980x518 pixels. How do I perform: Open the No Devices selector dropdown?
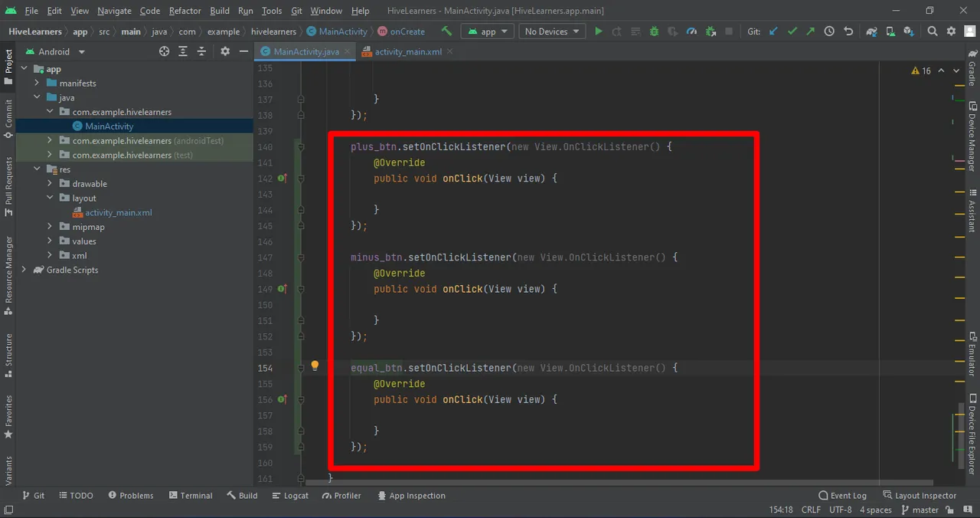tap(551, 31)
